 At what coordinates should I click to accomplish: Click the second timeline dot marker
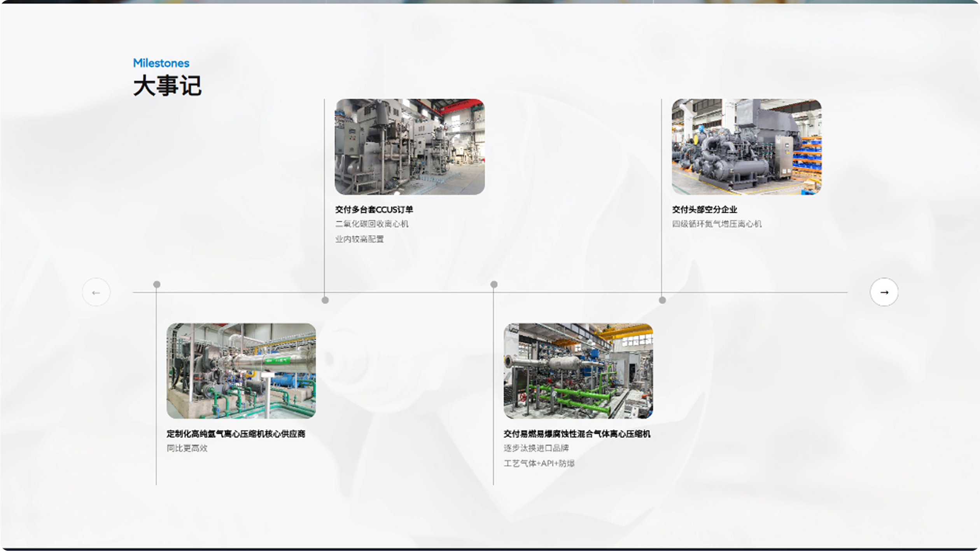(x=325, y=300)
